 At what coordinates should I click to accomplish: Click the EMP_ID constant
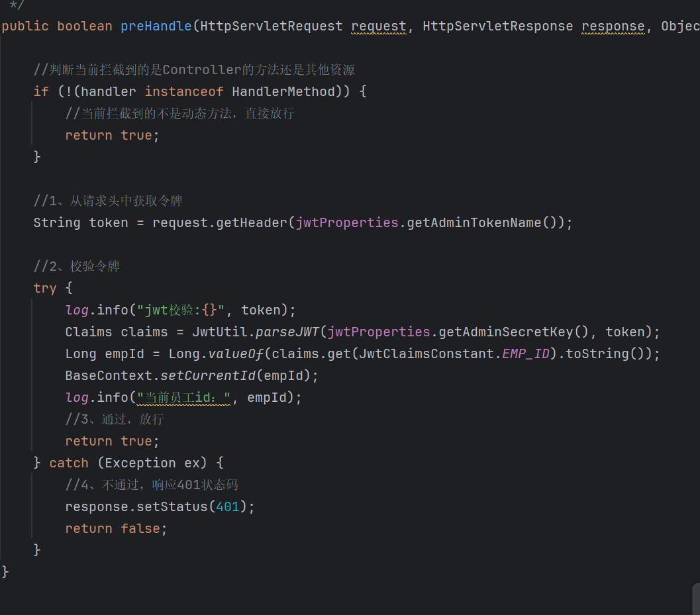(x=526, y=354)
